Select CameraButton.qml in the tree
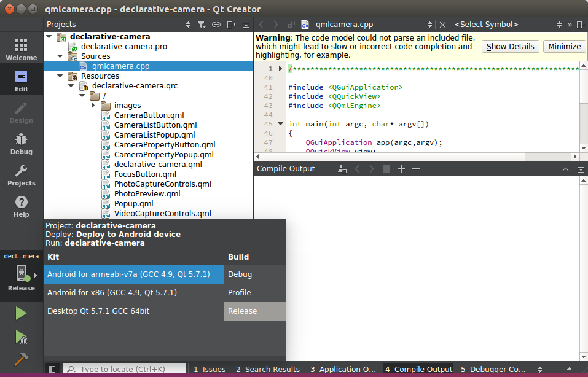Image resolution: width=588 pixels, height=377 pixels. 149,115
